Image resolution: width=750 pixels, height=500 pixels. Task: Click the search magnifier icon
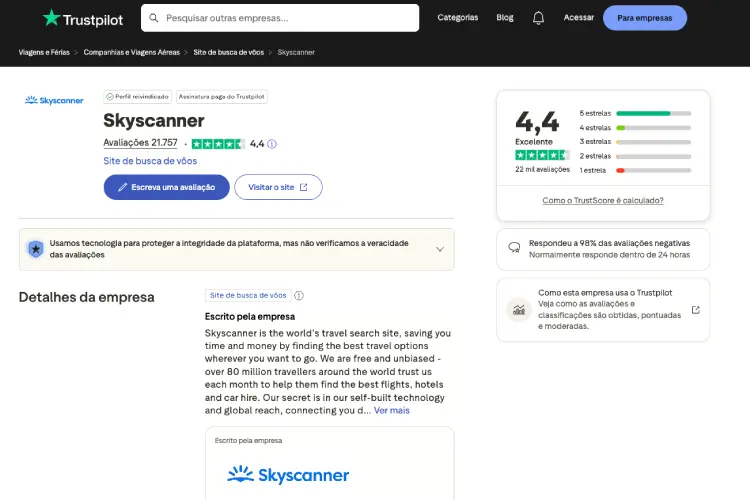click(154, 18)
